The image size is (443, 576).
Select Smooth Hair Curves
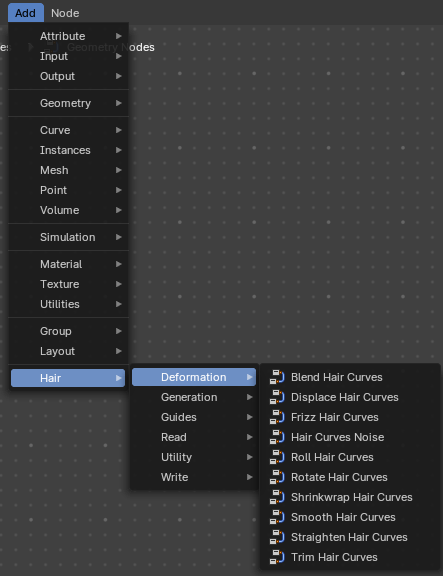(350, 517)
